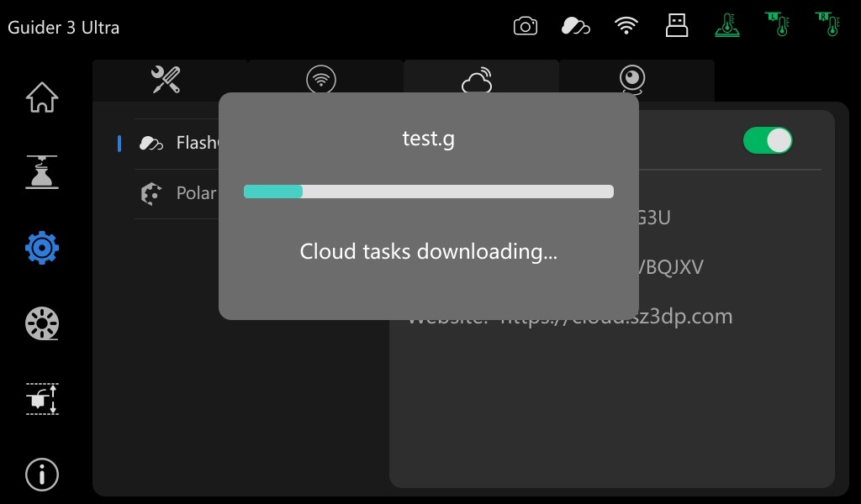The image size is (861, 504).
Task: Disable the FlashCloud green toggle switch
Action: point(767,141)
